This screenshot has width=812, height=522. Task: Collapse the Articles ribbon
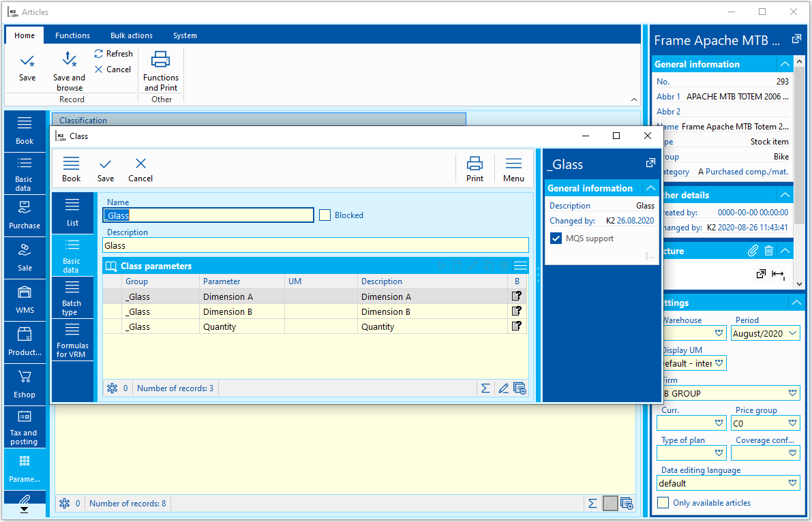pyautogui.click(x=634, y=99)
